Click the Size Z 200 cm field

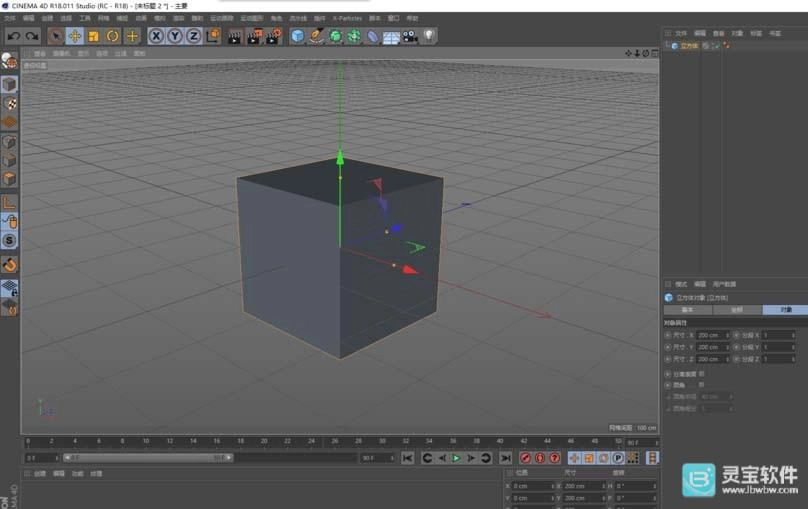tap(712, 359)
